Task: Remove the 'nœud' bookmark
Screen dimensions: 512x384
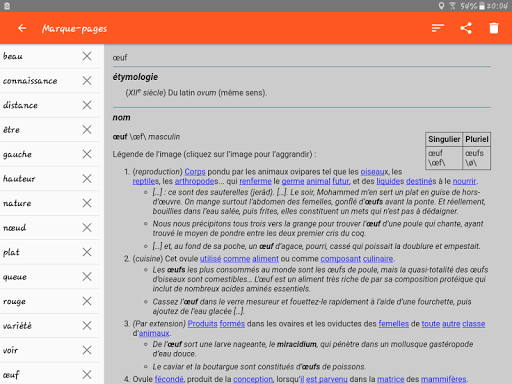Action: point(87,228)
